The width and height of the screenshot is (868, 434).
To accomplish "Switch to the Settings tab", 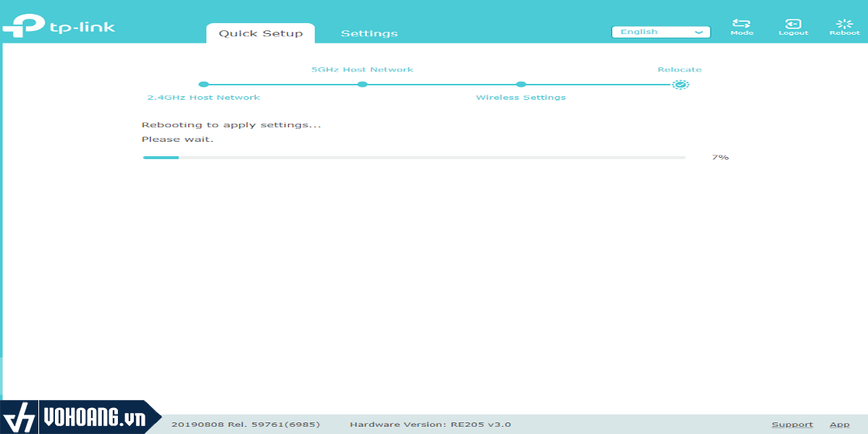I will pyautogui.click(x=369, y=33).
